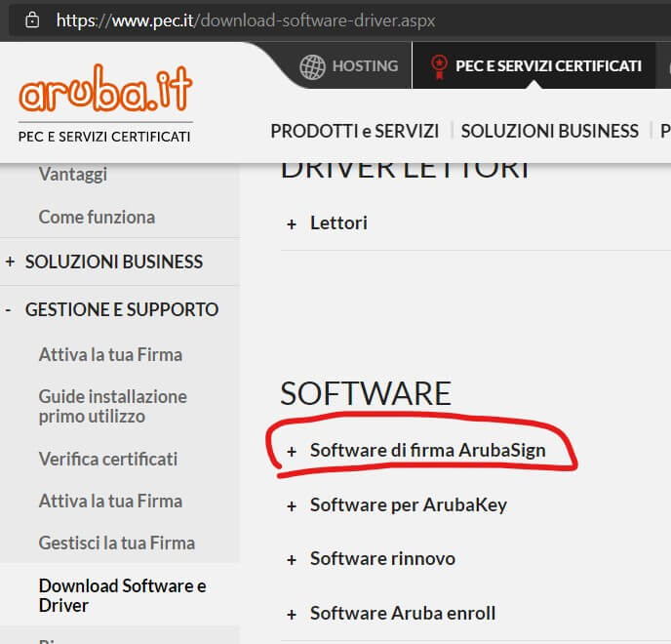Open Verifica certificati link

click(108, 459)
